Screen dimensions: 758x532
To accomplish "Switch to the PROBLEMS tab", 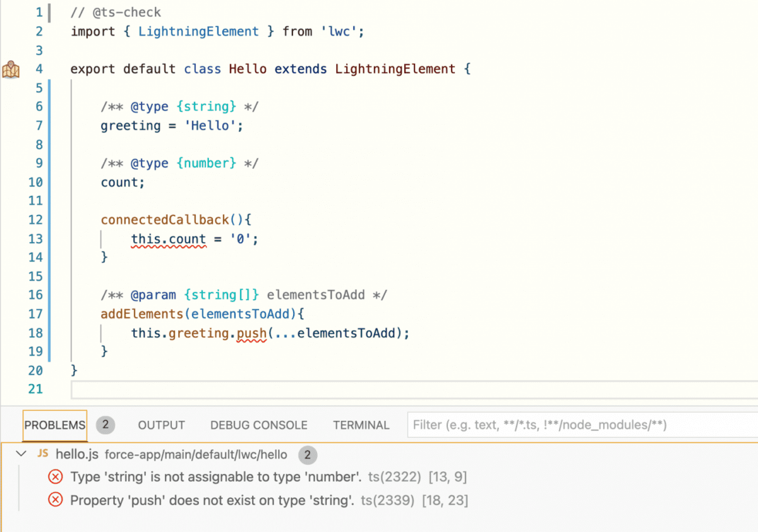I will tap(54, 425).
